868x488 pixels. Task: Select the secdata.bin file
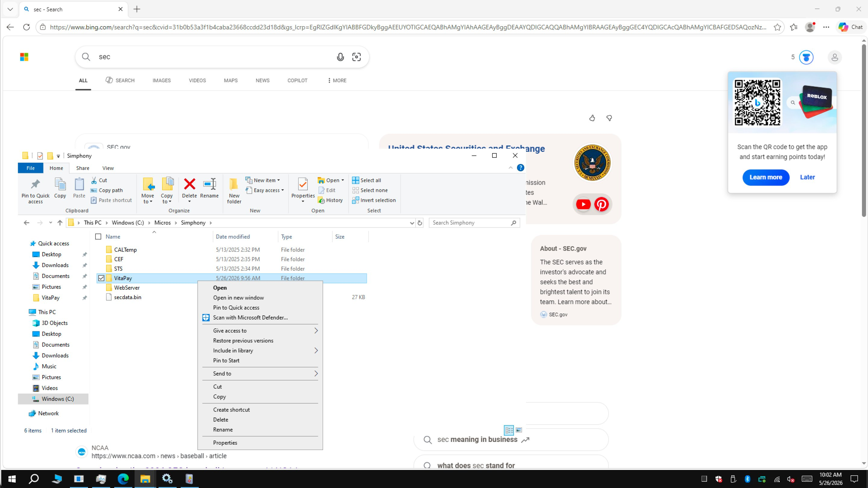click(x=127, y=297)
